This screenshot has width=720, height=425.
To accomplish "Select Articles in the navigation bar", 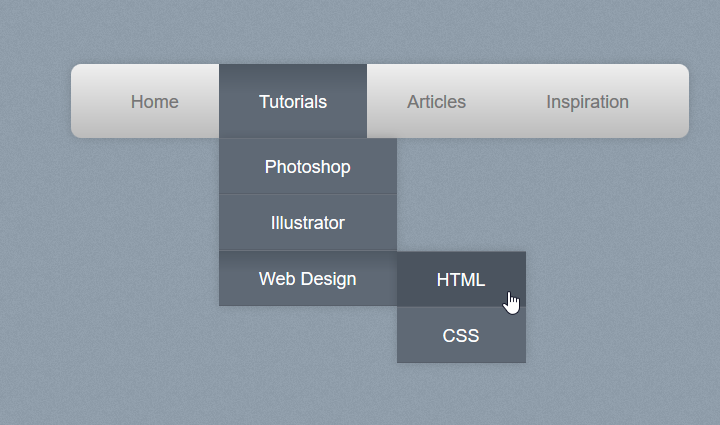I will (436, 101).
